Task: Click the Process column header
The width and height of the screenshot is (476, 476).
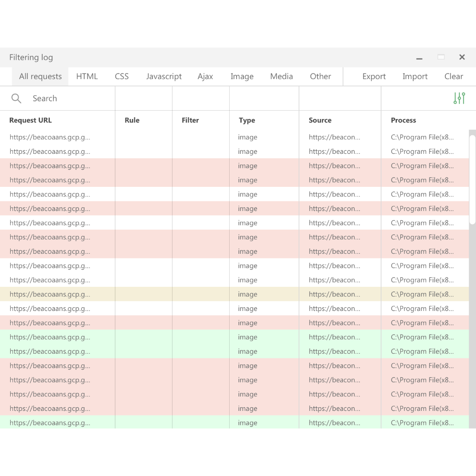Action: (x=403, y=120)
